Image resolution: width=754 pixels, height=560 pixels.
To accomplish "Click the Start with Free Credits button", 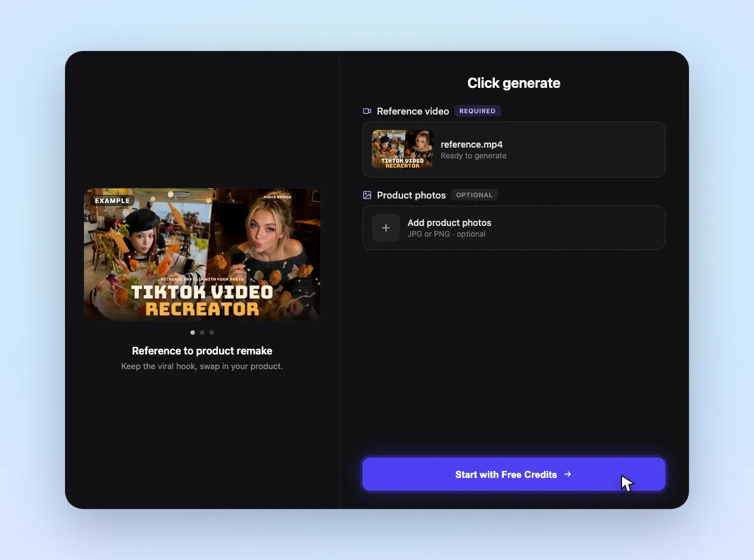I will pos(513,474).
